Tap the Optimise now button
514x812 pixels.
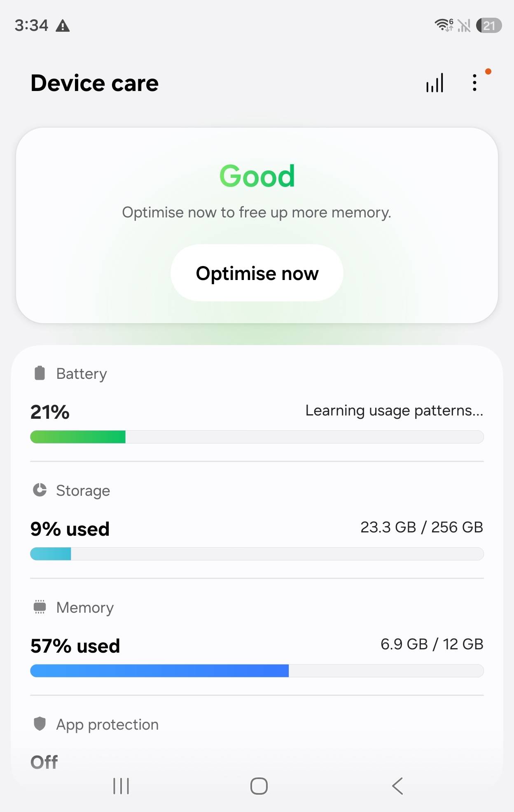click(257, 273)
